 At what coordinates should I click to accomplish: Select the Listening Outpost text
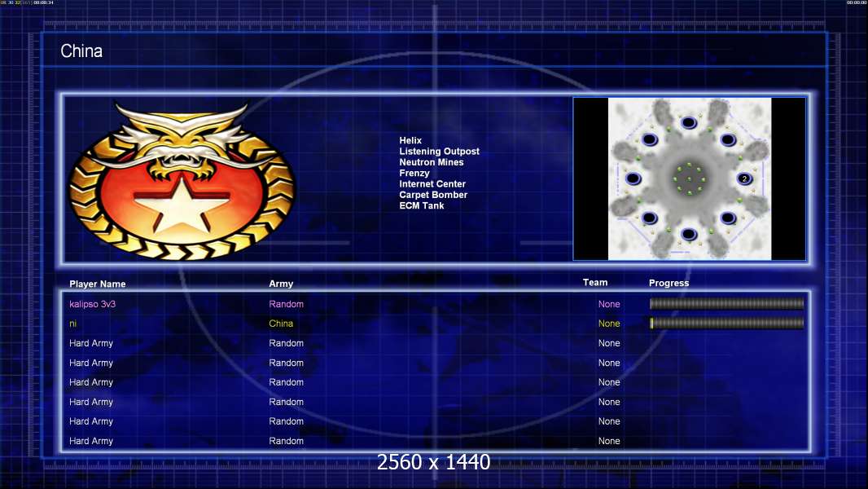point(439,152)
